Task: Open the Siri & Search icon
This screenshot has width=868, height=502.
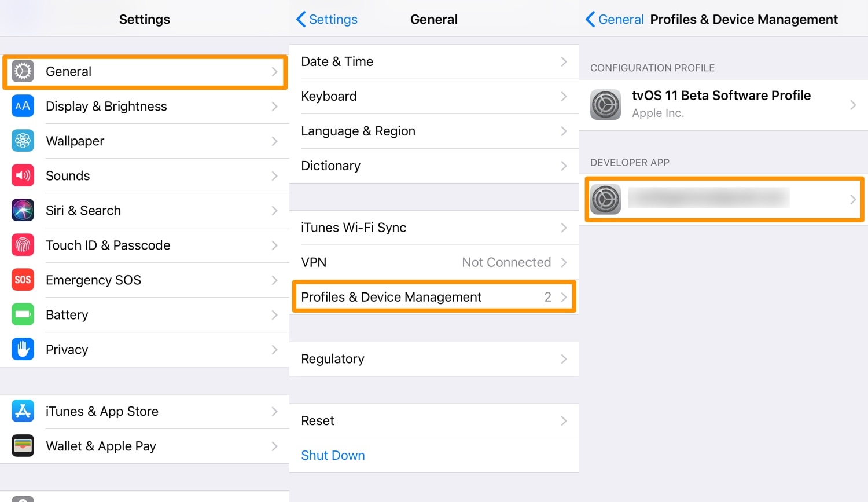Action: pyautogui.click(x=23, y=210)
